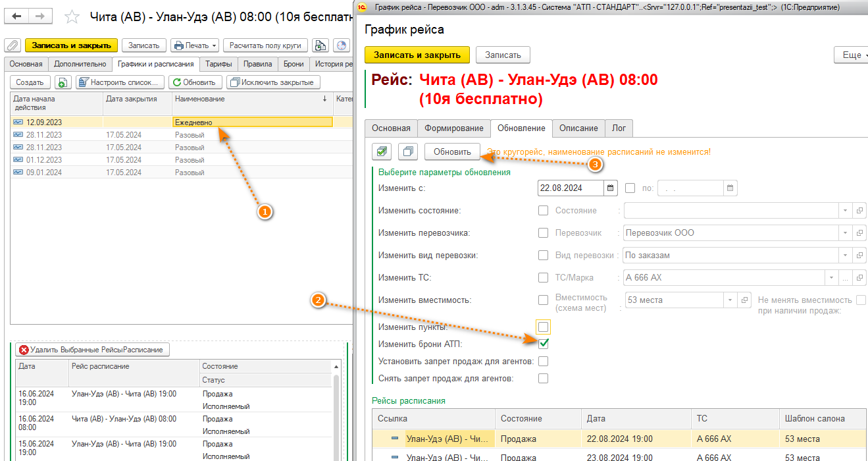Expand the Вместимость 53 места dropdown
The height and width of the screenshot is (461, 868).
tap(729, 300)
